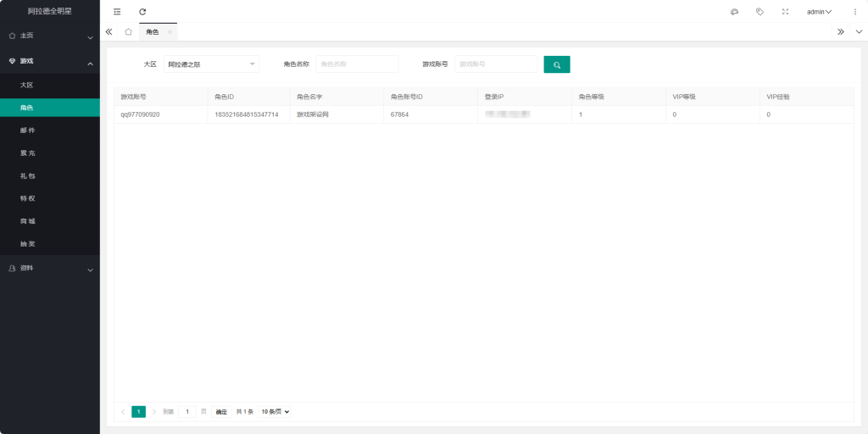The width and height of the screenshot is (868, 434).
Task: Focus the 角色名称 input field
Action: pos(357,64)
